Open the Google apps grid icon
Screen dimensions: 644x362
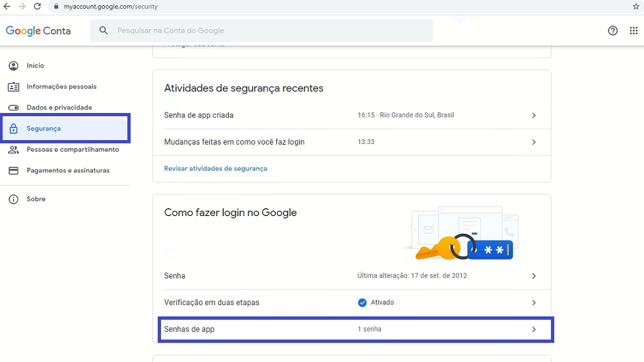click(x=633, y=30)
